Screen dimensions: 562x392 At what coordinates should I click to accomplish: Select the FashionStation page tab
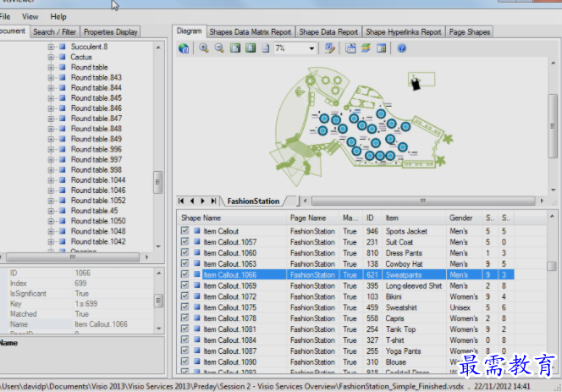tap(253, 202)
